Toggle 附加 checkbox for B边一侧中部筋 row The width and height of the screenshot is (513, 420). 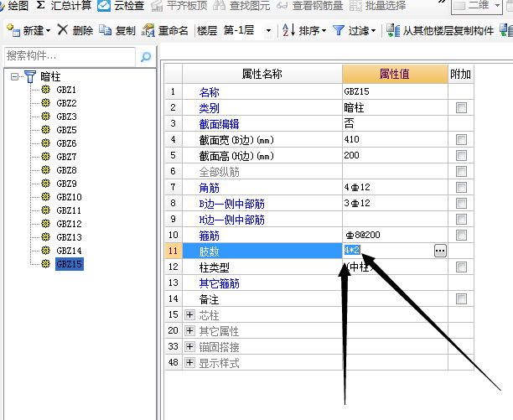[461, 204]
